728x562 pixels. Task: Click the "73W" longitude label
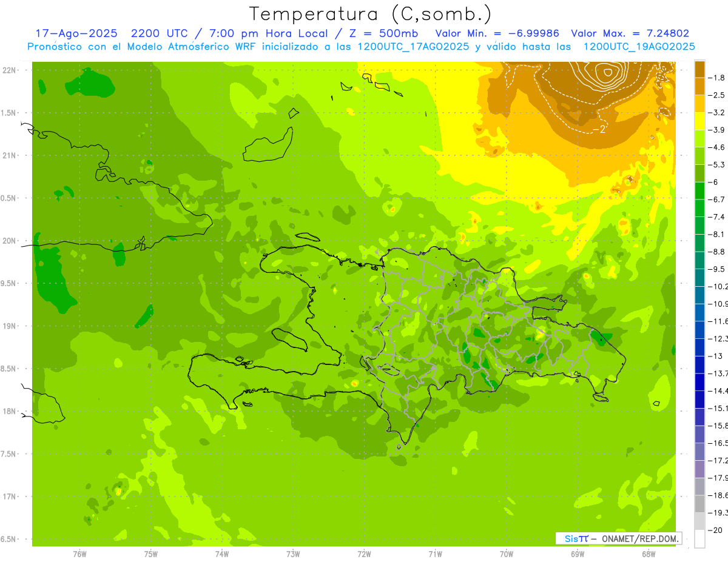point(293,554)
